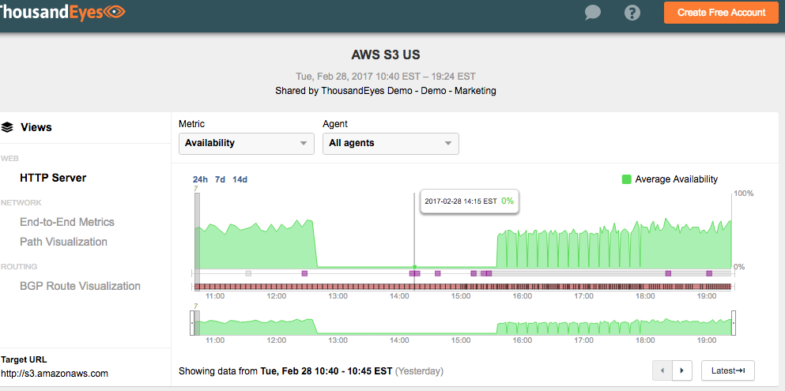This screenshot has width=785, height=391.
Task: Click the Views layers icon
Action: coord(7,127)
